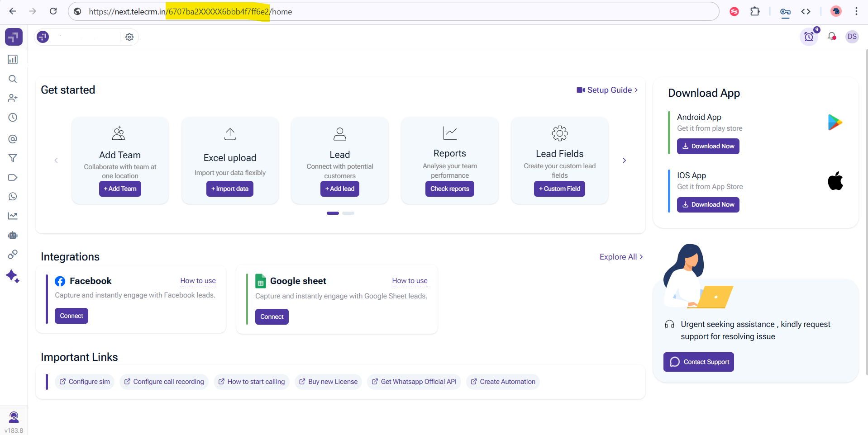The image size is (868, 435).
Task: Open the link integrations icon in sidebar
Action: [x=13, y=255]
